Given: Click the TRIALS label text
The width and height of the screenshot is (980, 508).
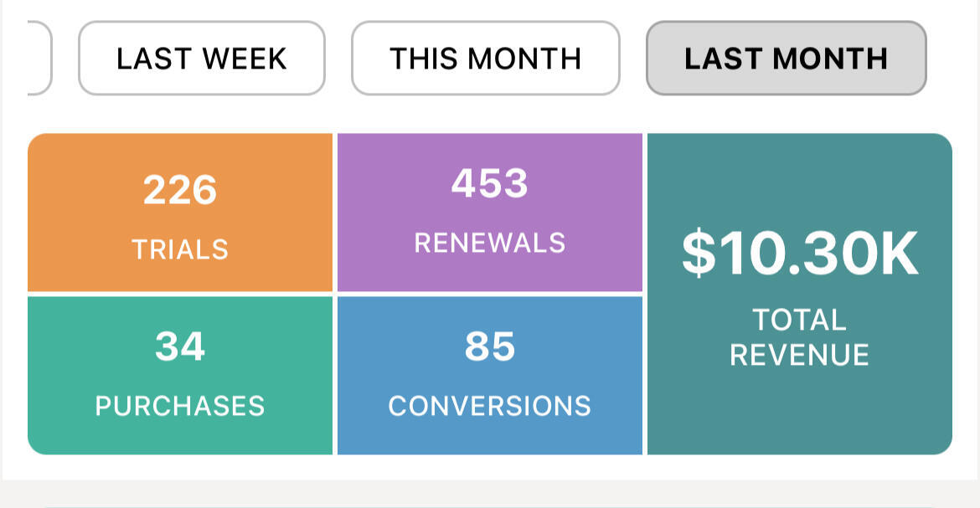Looking at the screenshot, I should 180,249.
